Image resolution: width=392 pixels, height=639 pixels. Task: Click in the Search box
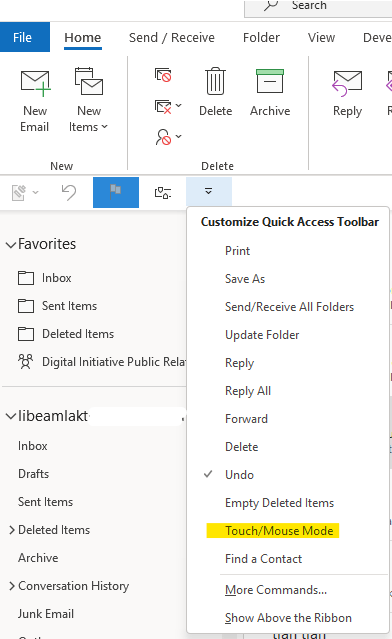318,8
